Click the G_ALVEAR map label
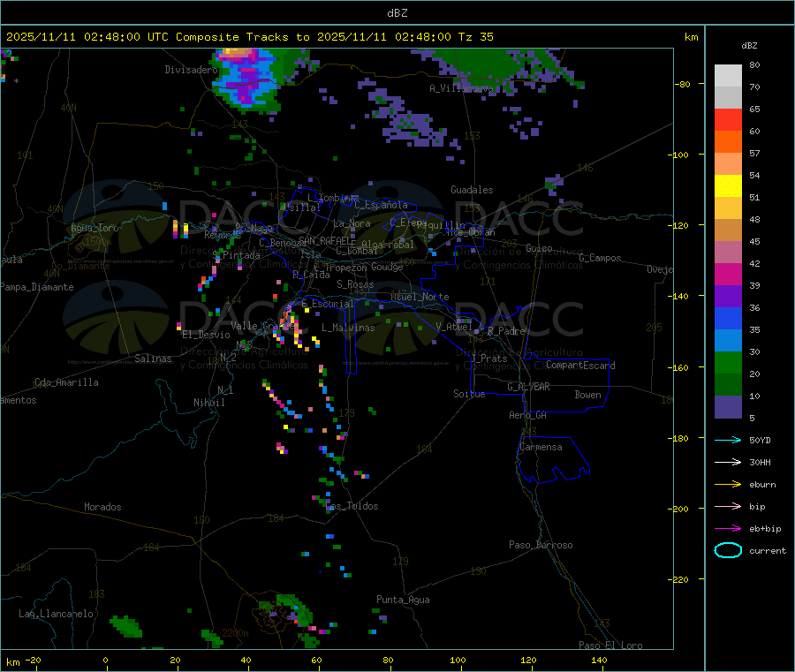Viewport: 795px width, 672px height. coord(528,387)
